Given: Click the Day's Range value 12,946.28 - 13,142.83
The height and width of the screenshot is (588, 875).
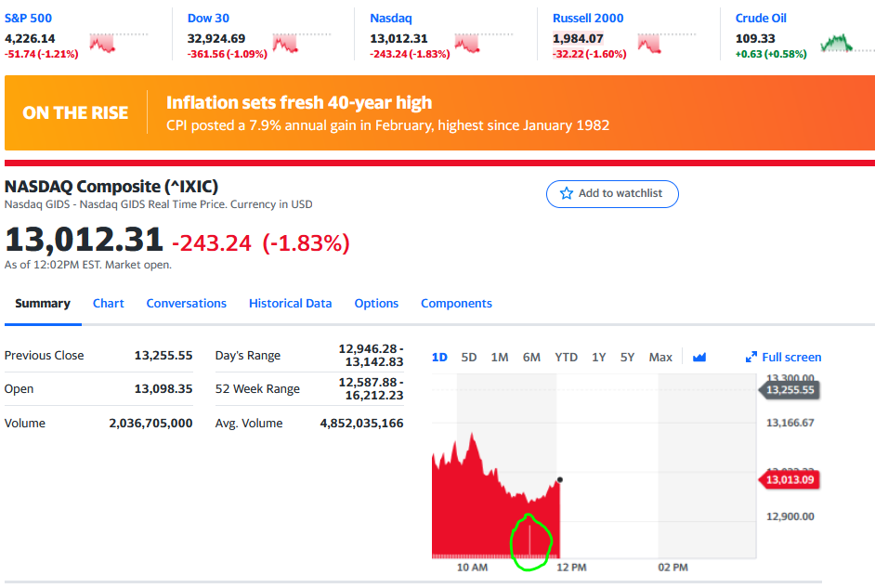Looking at the screenshot, I should point(371,356).
